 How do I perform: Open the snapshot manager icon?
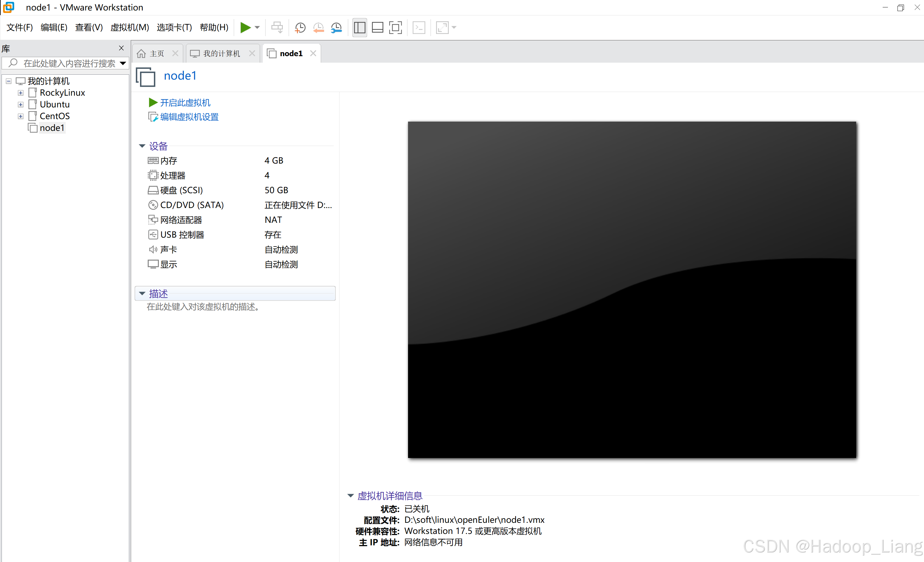[x=336, y=27]
